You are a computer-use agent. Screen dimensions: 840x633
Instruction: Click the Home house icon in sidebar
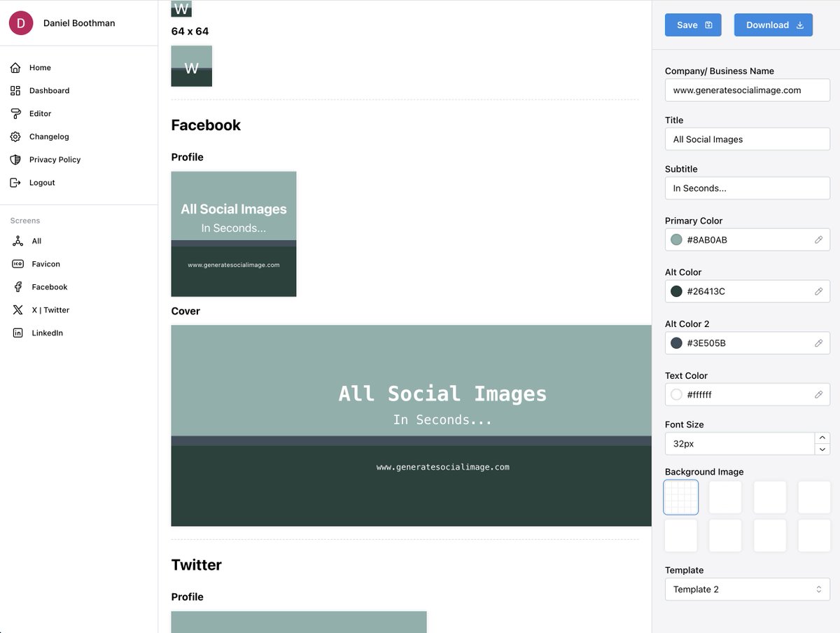[15, 68]
